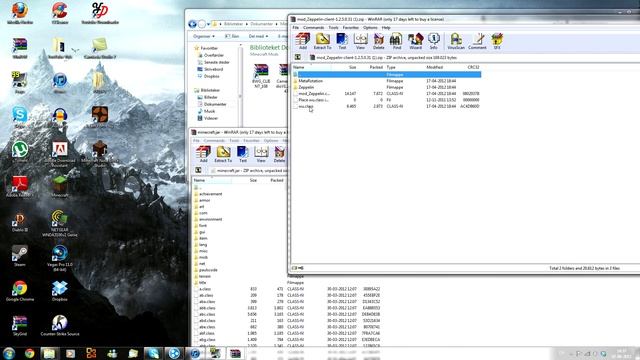
Task: Open File menu in minecraft.jar WinRAR window
Action: pyautogui.click(x=196, y=140)
